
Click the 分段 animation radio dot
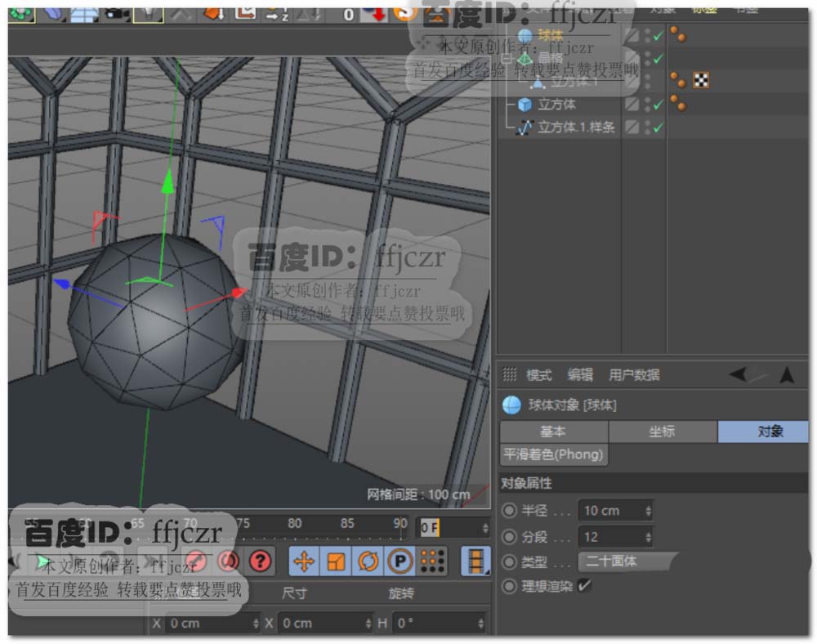click(x=508, y=537)
